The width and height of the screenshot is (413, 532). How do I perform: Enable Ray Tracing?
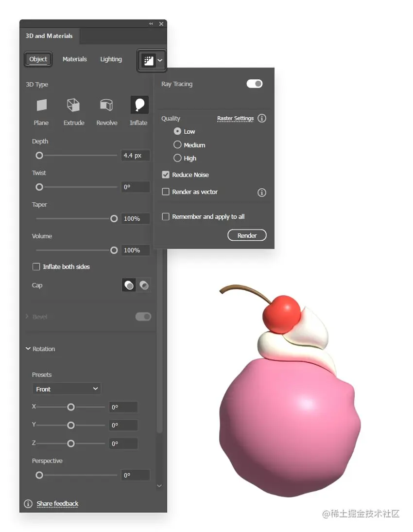click(254, 84)
